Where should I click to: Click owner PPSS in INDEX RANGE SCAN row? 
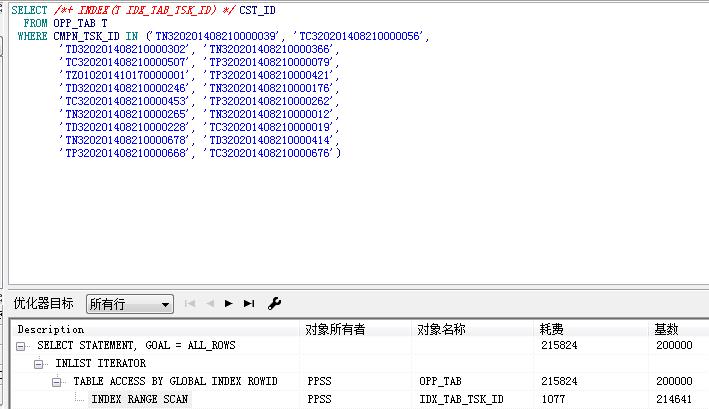(319, 400)
